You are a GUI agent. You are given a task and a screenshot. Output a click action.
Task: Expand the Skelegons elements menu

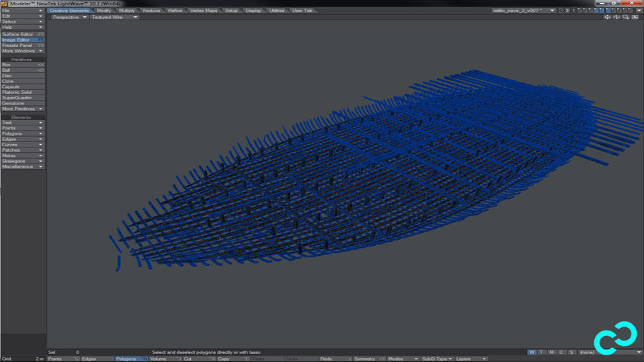23,162
